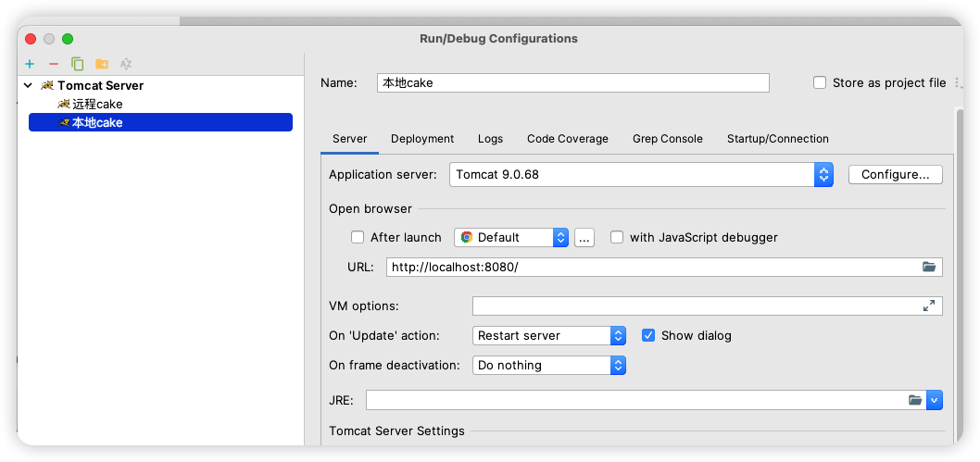Click the Open browser section label
This screenshot has width=980, height=462.
click(371, 208)
